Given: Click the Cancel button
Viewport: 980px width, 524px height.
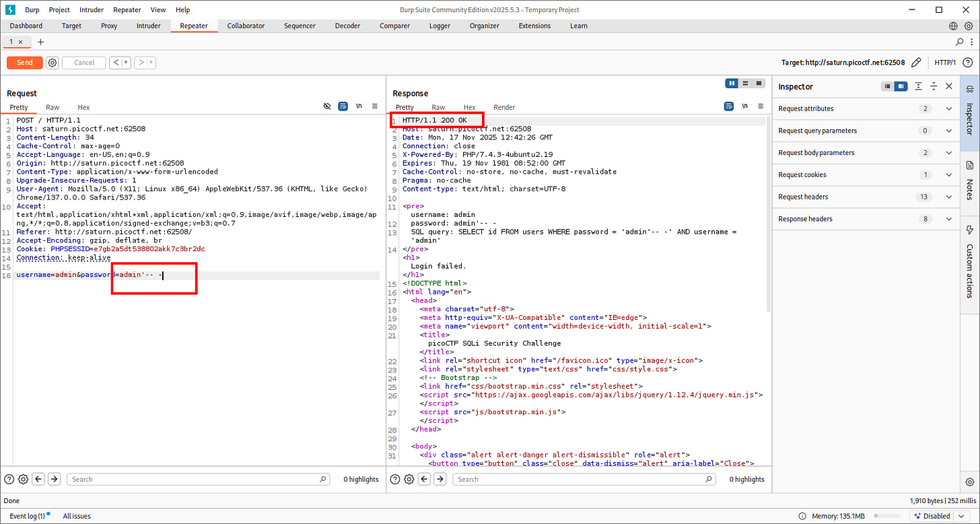Looking at the screenshot, I should [x=84, y=62].
